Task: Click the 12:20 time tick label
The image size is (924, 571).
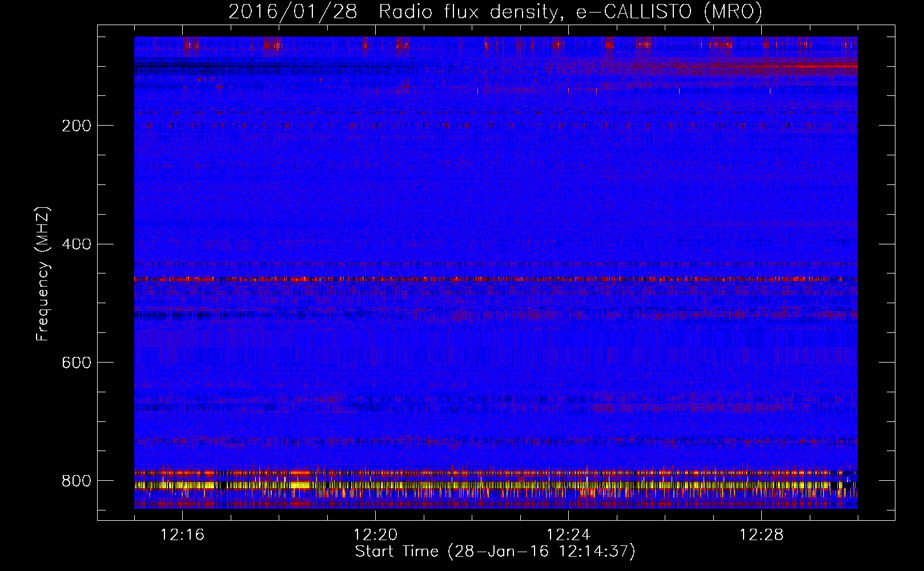Action: pyautogui.click(x=375, y=535)
